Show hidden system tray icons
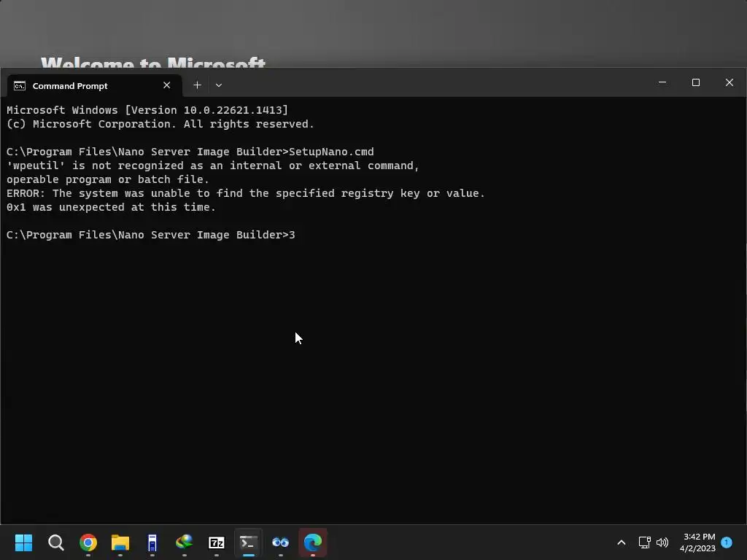This screenshot has height=560, width=747. pos(622,542)
